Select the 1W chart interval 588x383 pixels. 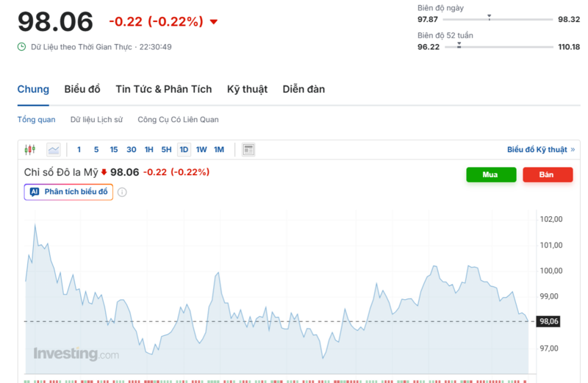tap(201, 150)
